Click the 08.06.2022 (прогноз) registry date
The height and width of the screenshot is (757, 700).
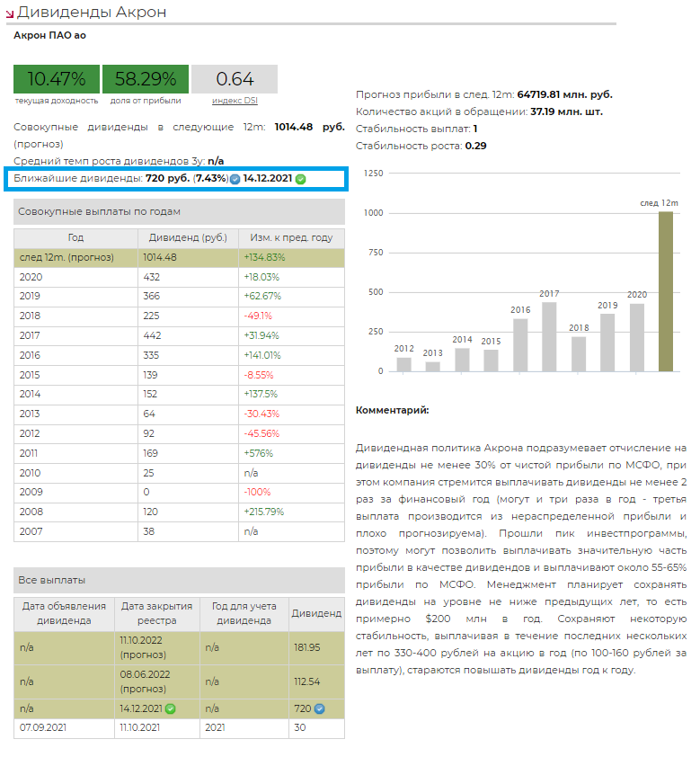pyautogui.click(x=145, y=681)
